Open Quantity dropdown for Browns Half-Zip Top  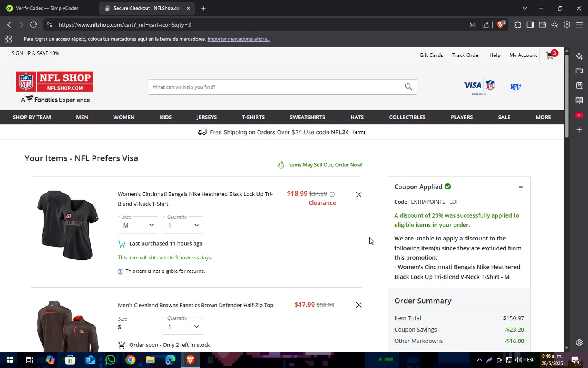coord(183,326)
